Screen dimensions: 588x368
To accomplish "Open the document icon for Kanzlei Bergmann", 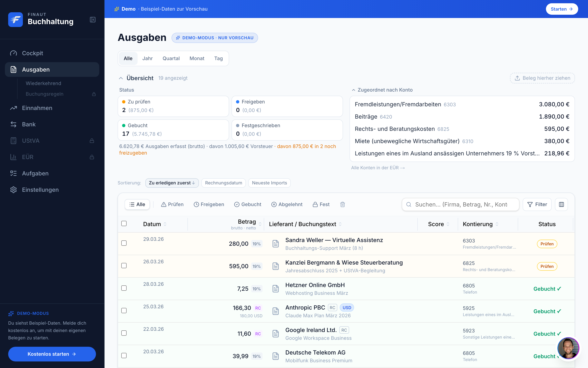I will 276,266.
